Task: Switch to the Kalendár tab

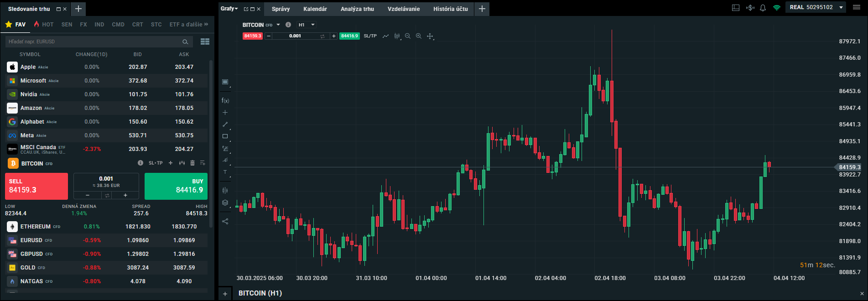Action: [x=315, y=9]
